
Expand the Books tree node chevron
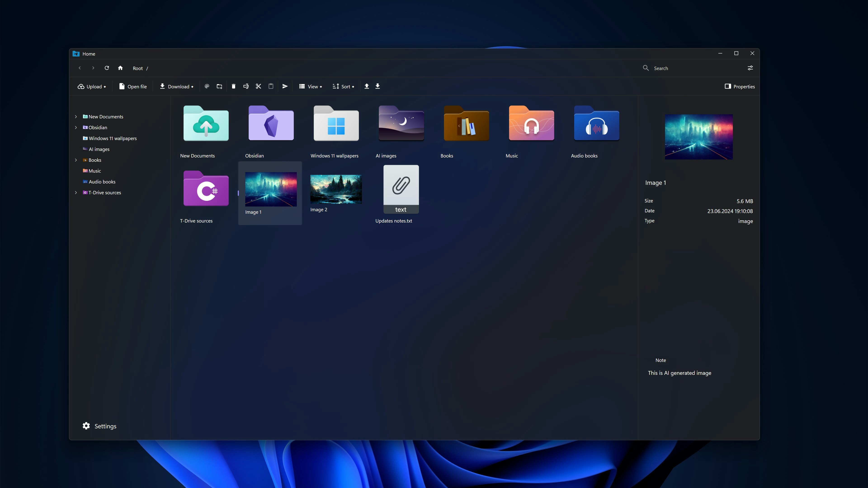(x=76, y=160)
